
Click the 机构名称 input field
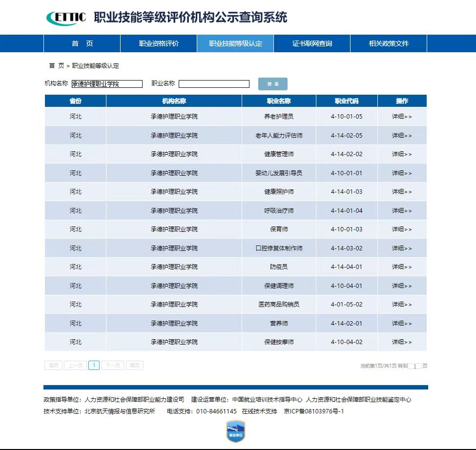coord(107,84)
